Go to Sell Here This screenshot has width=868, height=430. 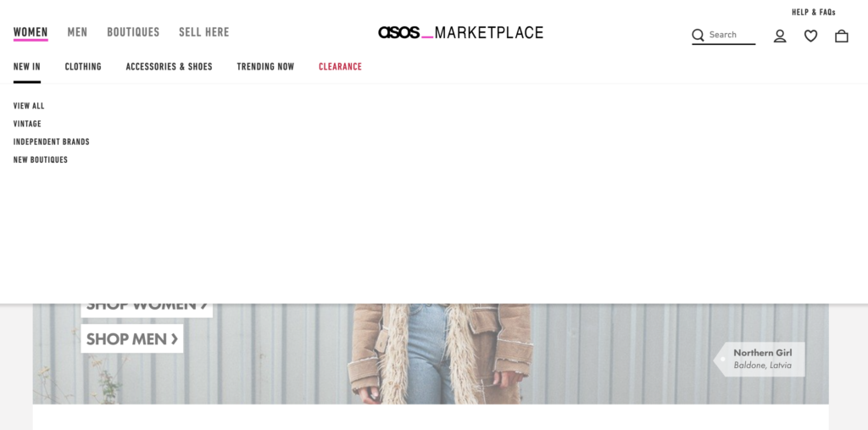(203, 32)
